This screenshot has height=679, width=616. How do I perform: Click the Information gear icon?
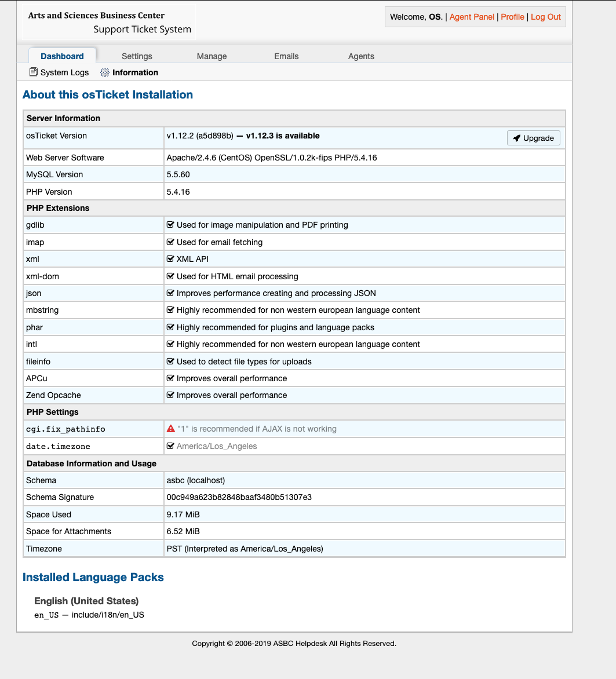click(x=105, y=72)
